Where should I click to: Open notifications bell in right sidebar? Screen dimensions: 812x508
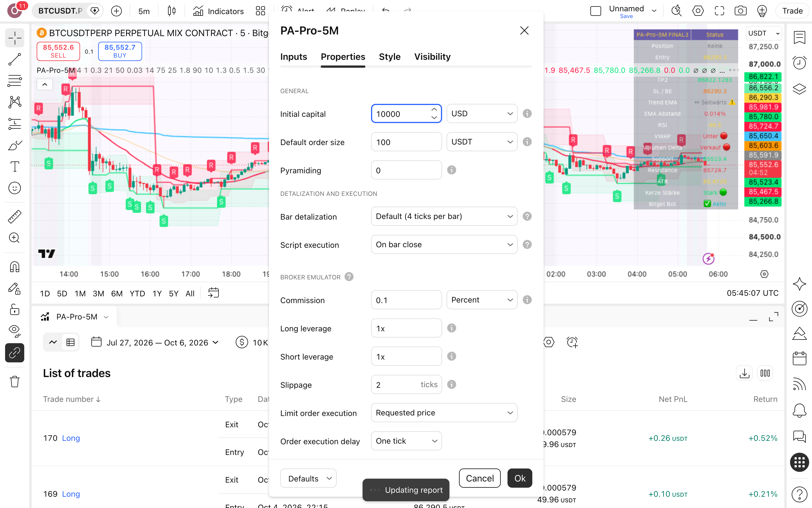[x=800, y=410]
